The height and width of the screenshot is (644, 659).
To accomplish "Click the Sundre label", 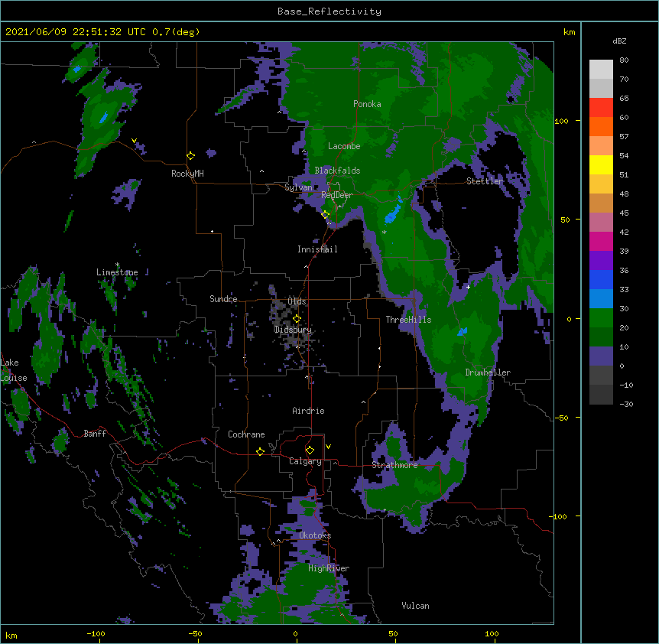I will (223, 299).
